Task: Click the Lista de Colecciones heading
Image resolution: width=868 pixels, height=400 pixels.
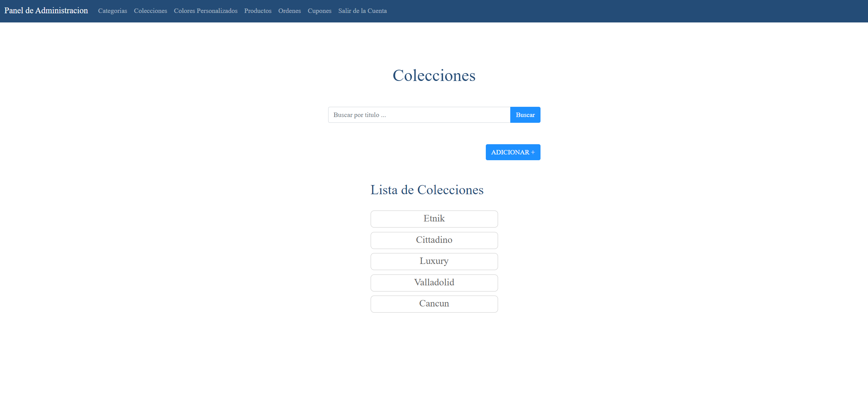Action: pos(427,190)
